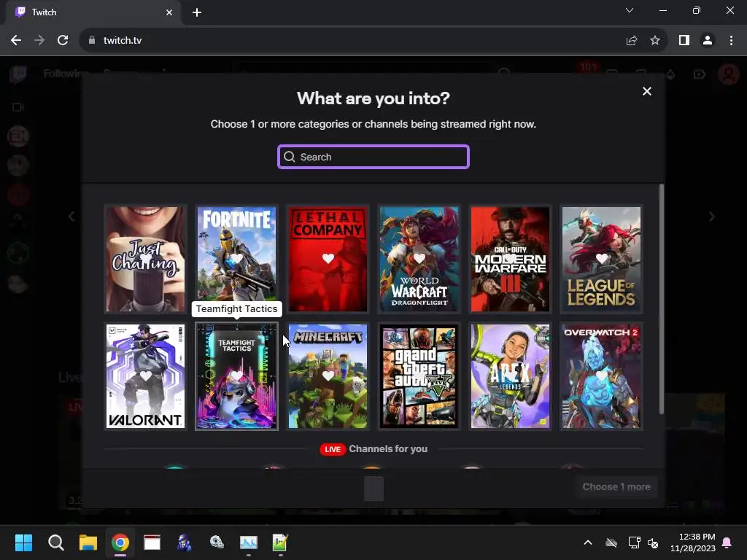Open the Windows notifications bell
The width and height of the screenshot is (747, 560).
point(727,542)
